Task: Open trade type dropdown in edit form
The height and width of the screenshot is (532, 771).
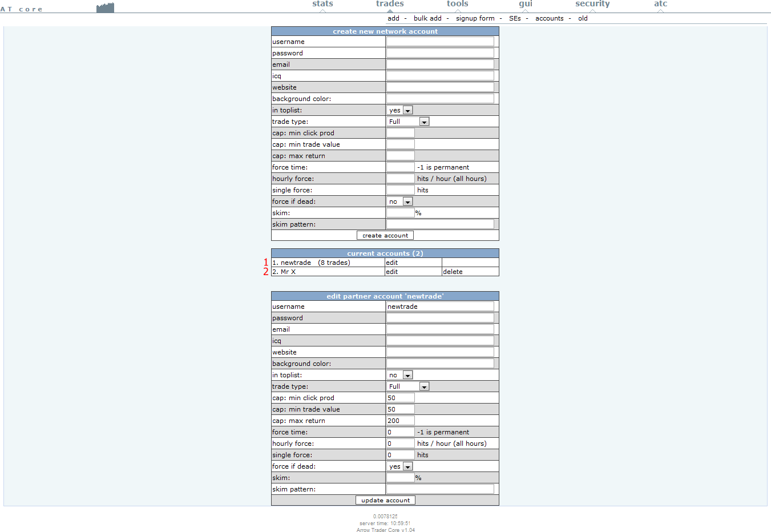Action: tap(407, 386)
